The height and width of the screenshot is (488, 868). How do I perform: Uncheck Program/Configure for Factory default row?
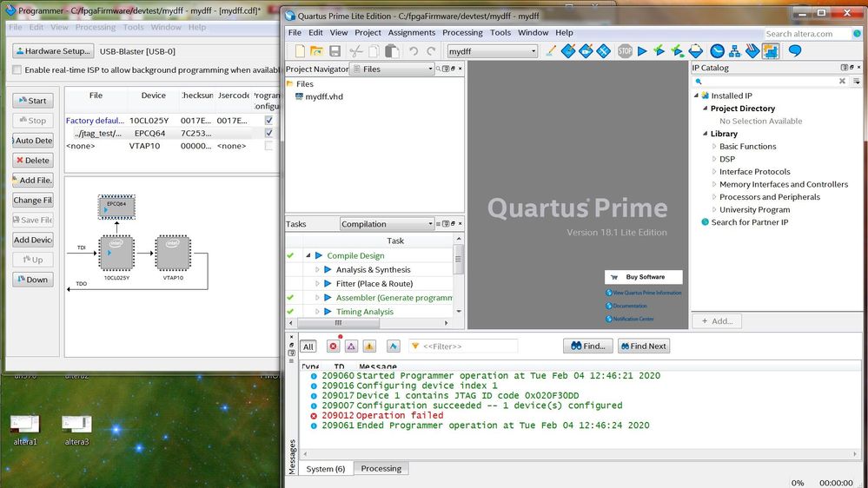click(268, 121)
